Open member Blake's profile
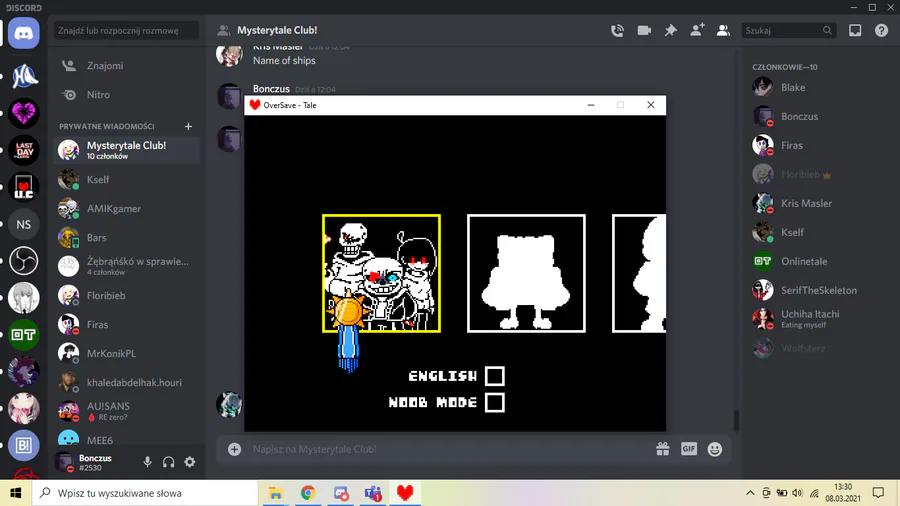This screenshot has width=900, height=506. [818, 87]
